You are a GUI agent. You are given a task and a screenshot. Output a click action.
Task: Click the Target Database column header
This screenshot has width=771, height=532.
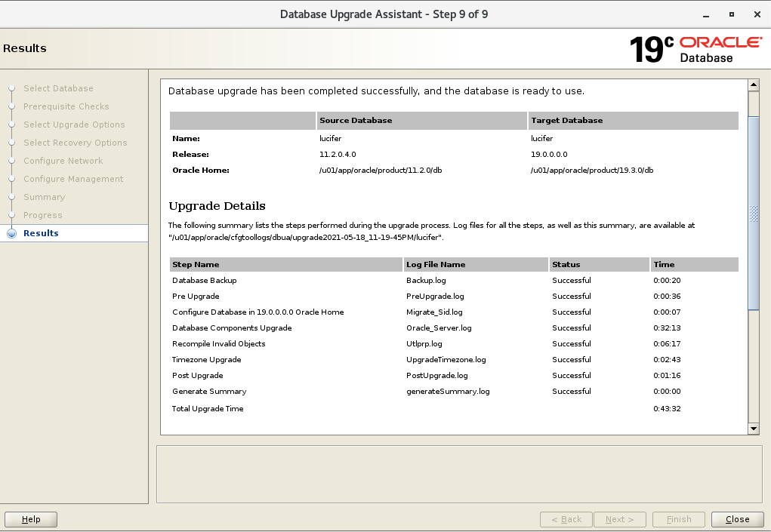634,120
